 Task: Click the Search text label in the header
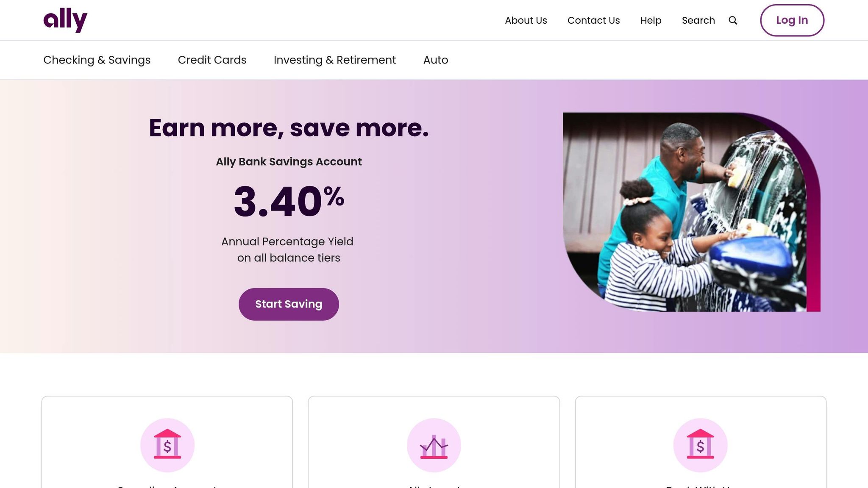(x=698, y=20)
